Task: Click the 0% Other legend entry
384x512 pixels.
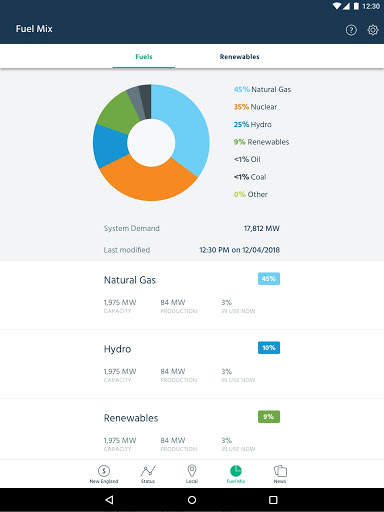Action: click(x=251, y=194)
